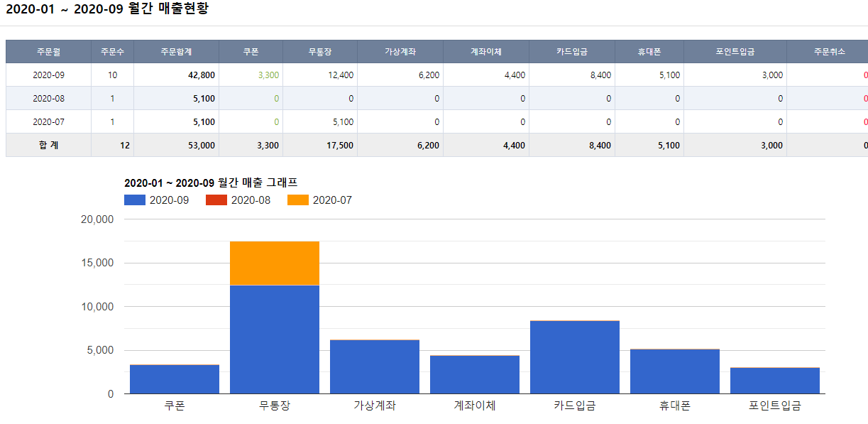Click the orange 2020-07 legend swatch

(x=298, y=200)
